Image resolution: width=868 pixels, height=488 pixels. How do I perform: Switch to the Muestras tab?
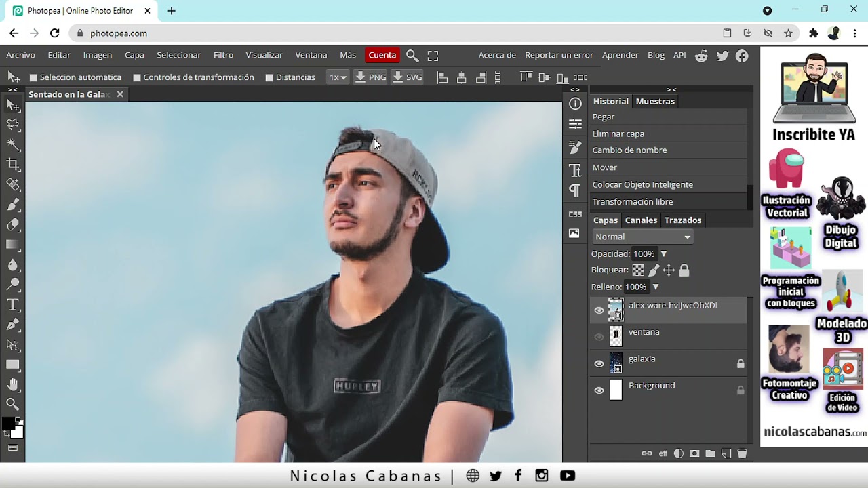tap(655, 101)
